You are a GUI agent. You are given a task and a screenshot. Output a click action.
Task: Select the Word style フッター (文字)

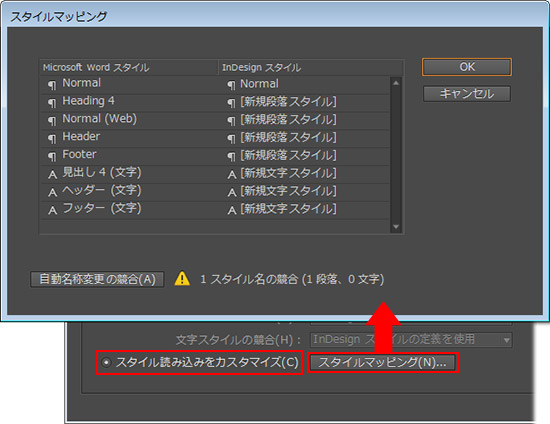point(129,209)
